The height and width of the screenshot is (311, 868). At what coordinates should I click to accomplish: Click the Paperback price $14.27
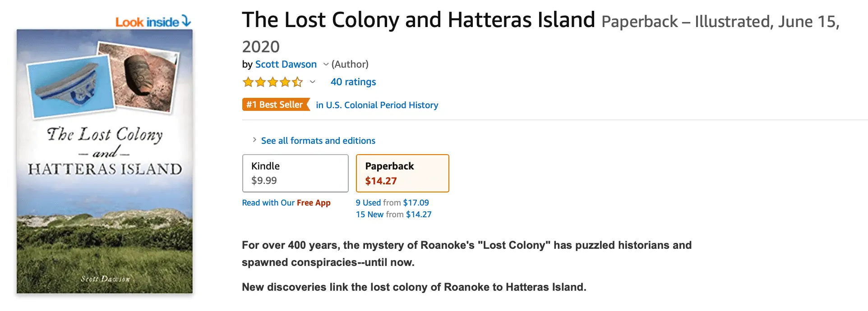381,181
